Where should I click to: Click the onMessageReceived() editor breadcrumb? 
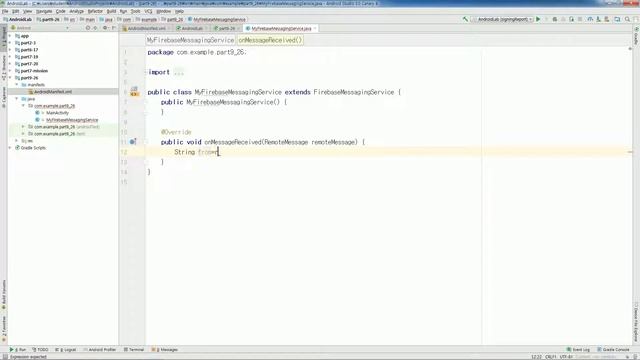coord(270,40)
